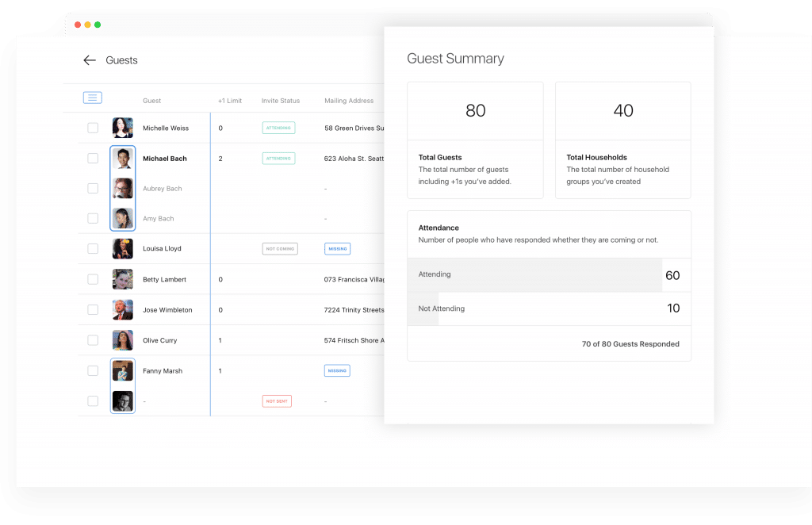Viewport: 812px width, 525px height.
Task: Click Michelle Weiss's avatar photo
Action: click(122, 128)
